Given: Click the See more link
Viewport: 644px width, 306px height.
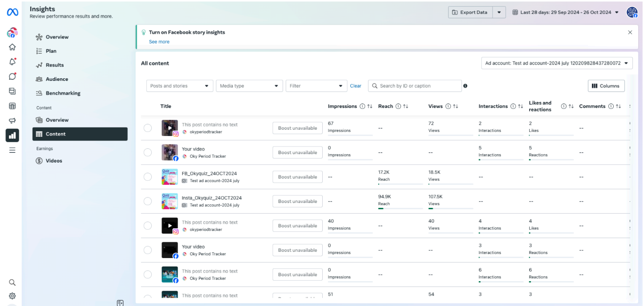Looking at the screenshot, I should click(x=159, y=42).
